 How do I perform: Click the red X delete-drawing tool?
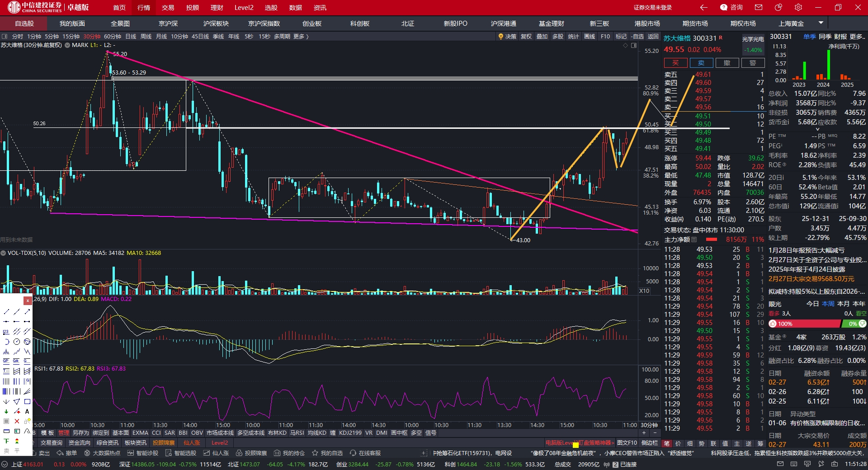[x=17, y=421]
